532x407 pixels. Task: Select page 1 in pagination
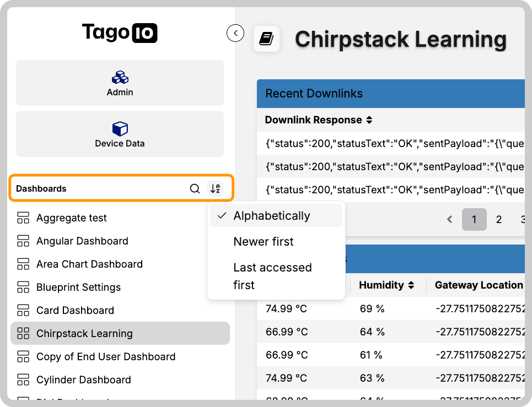[x=474, y=220]
